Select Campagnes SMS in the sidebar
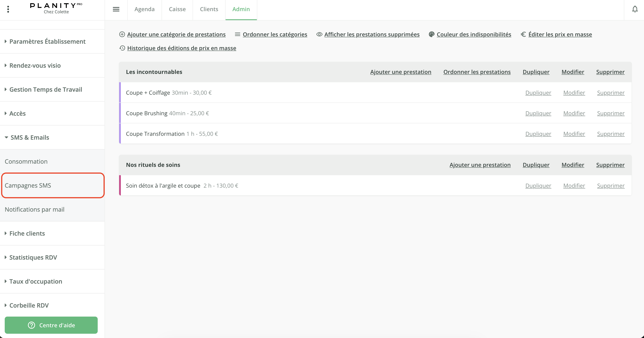The width and height of the screenshot is (644, 338). 28,185
